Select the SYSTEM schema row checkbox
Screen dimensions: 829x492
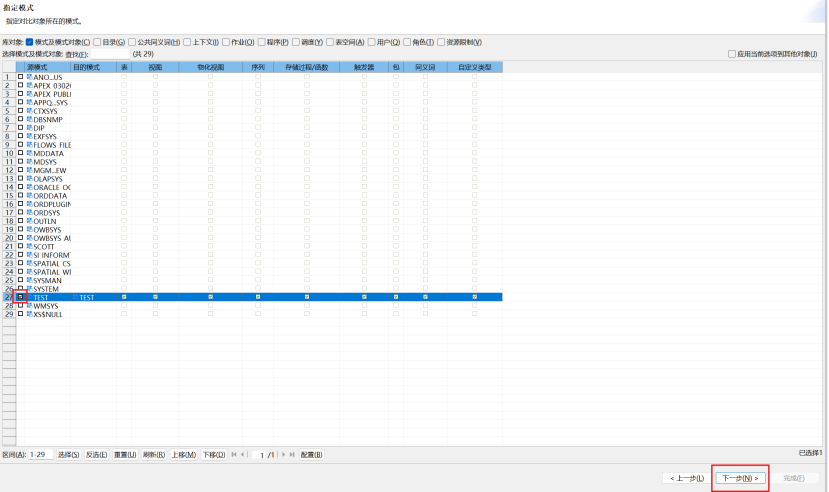click(x=21, y=289)
